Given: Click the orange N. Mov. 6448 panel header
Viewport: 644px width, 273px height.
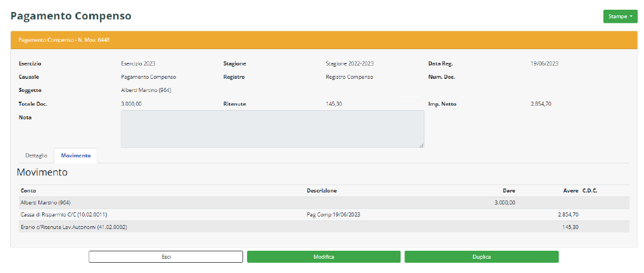Looking at the screenshot, I should click(323, 40).
